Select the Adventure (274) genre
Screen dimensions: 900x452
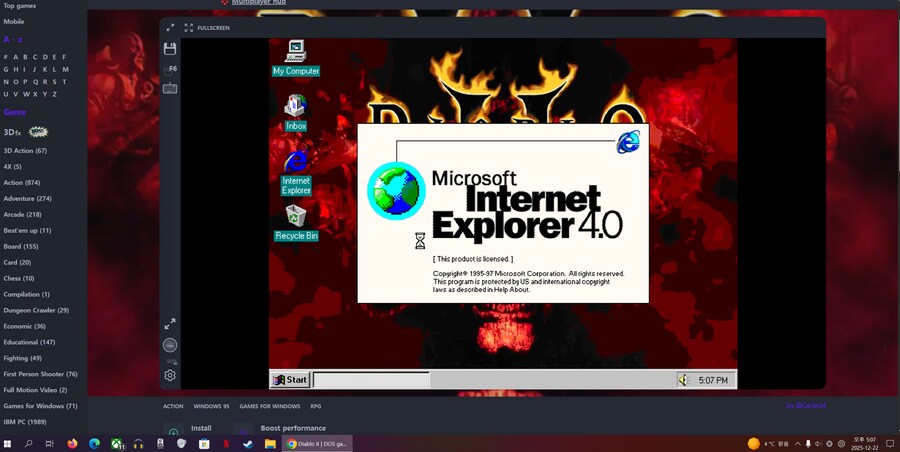coord(27,199)
